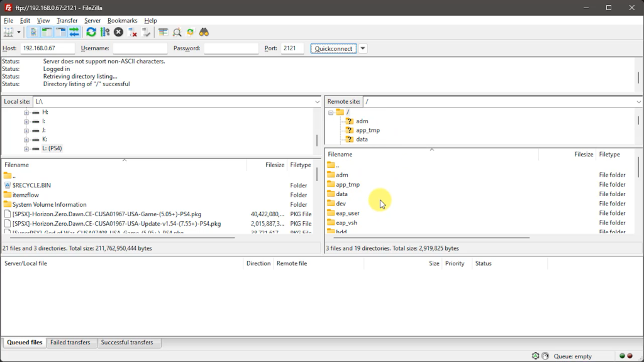This screenshot has width=644, height=362.
Task: Select the dev folder in remote list
Action: 340,204
